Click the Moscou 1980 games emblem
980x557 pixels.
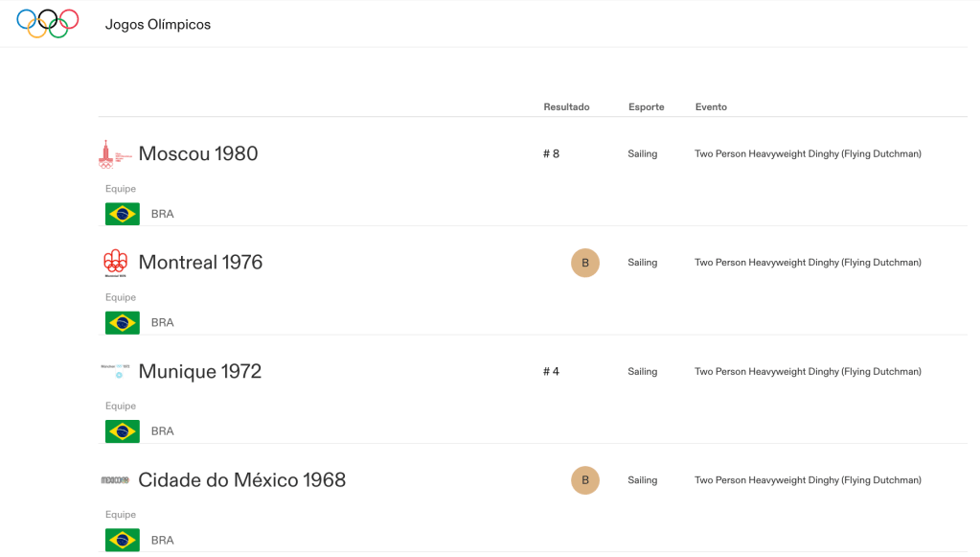click(115, 153)
